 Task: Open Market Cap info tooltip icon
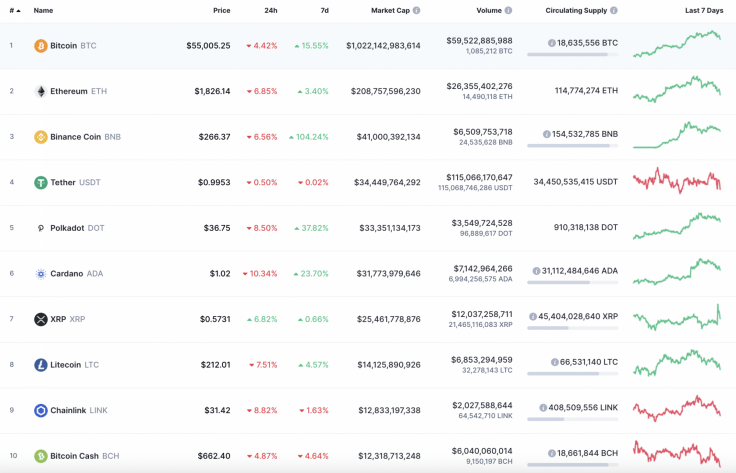[x=416, y=10]
